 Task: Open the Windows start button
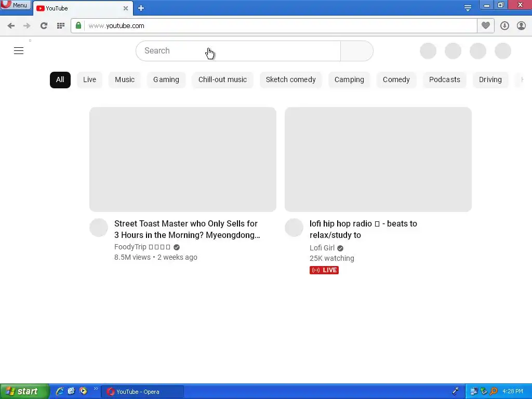click(24, 392)
